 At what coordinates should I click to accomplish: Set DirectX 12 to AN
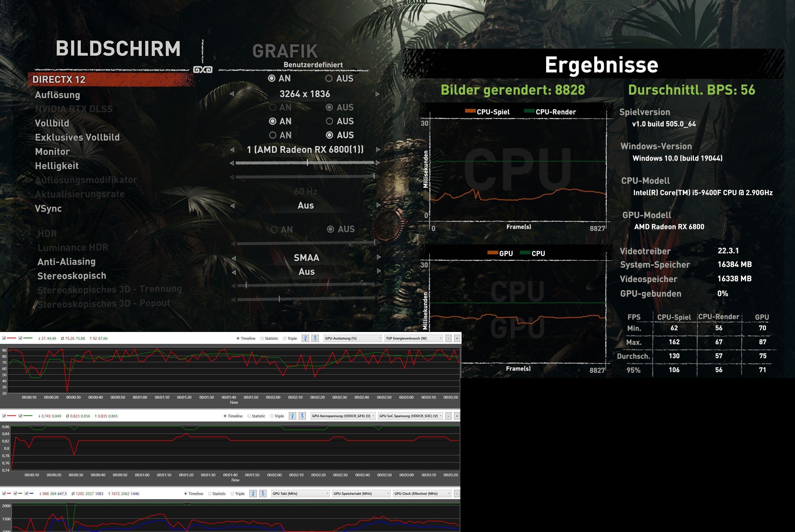click(x=279, y=78)
